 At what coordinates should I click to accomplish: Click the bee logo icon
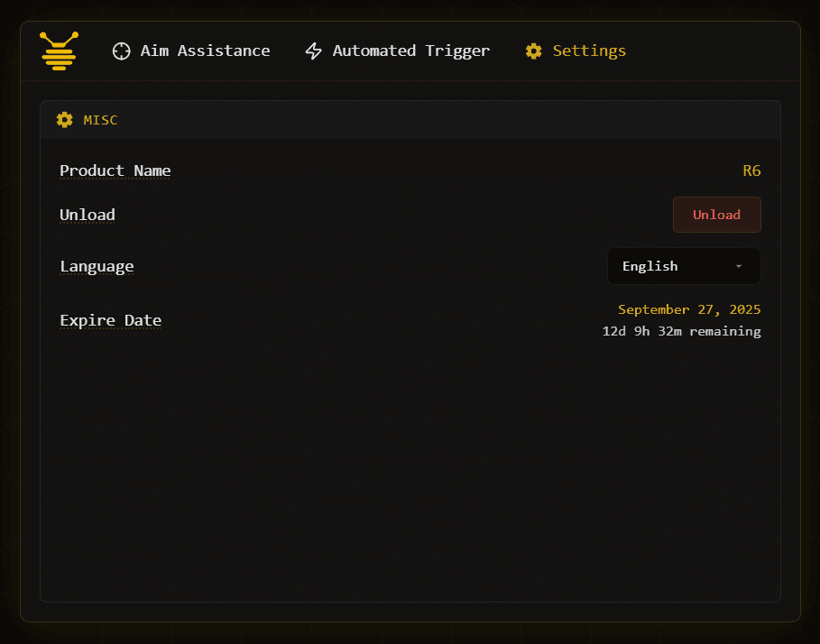coord(60,51)
